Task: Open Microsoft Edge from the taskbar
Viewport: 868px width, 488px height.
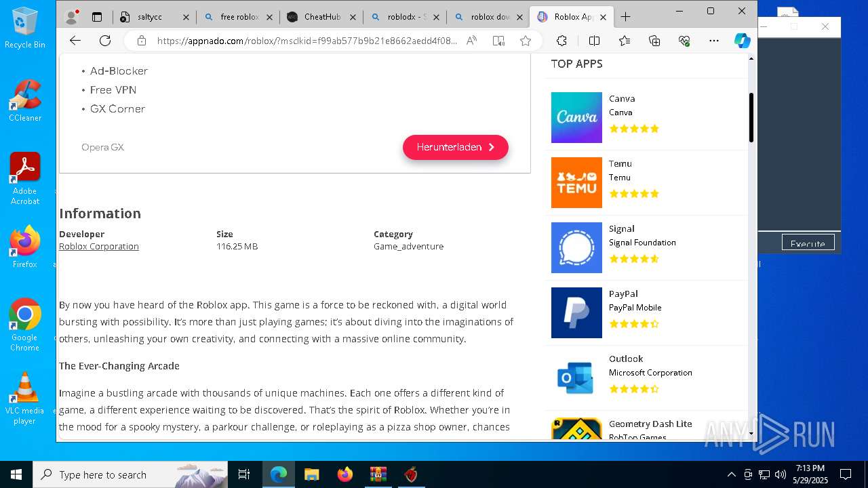Action: pyautogui.click(x=279, y=474)
